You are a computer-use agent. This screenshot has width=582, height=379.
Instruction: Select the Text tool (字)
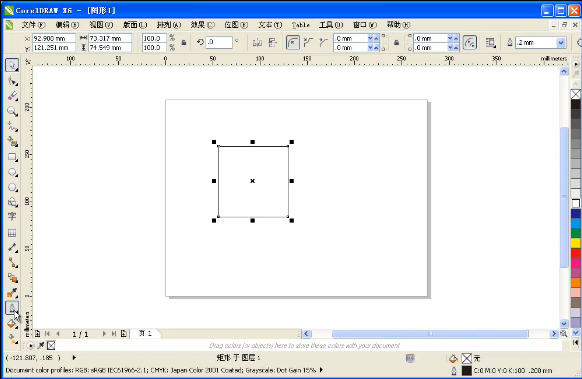[12, 217]
